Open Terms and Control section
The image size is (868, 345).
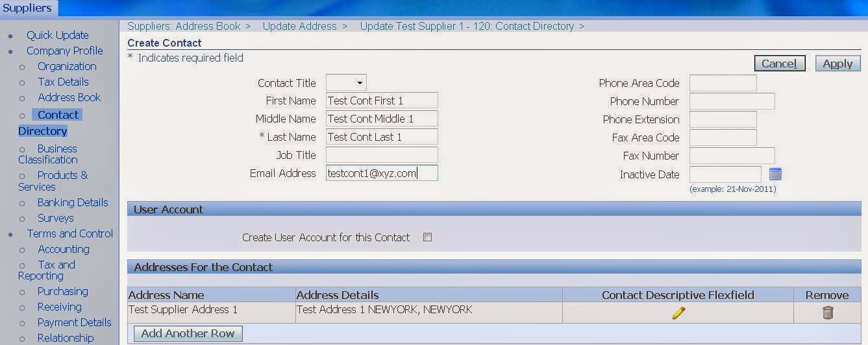pyautogui.click(x=70, y=233)
